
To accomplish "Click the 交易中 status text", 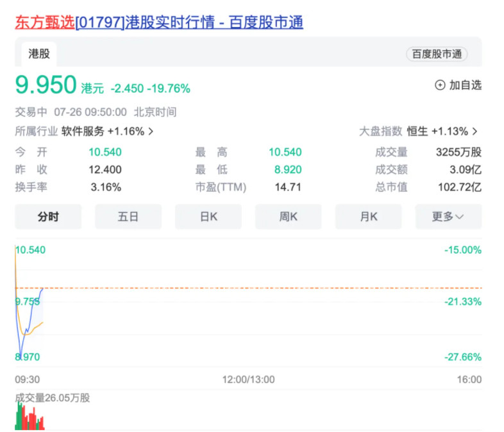I will (x=31, y=112).
